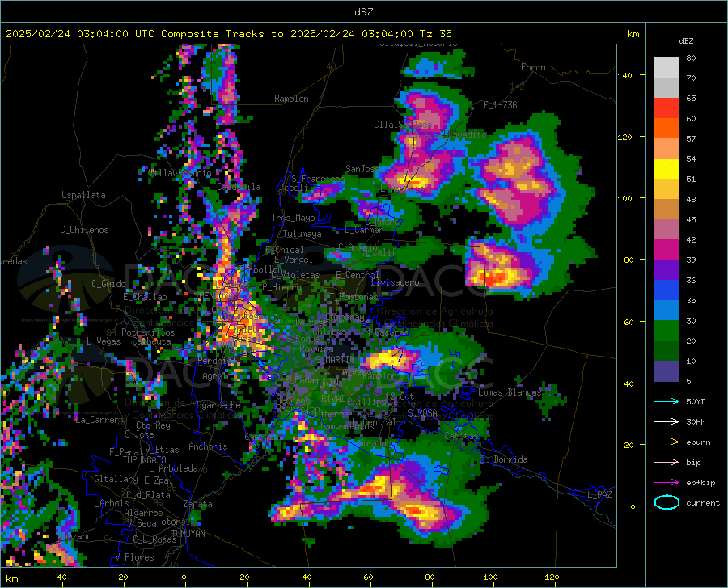Screen dimensions: 728x588
Task: Click the 140 tick on right km axis
Action: (x=624, y=75)
